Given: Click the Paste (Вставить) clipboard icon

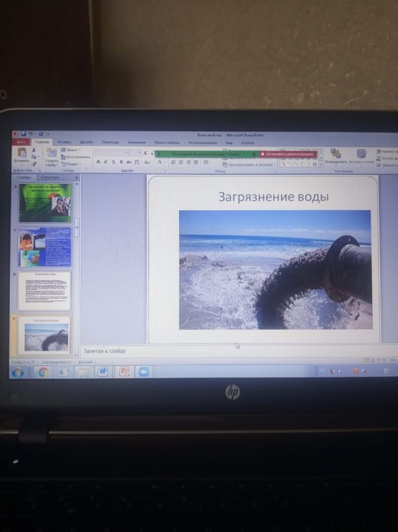Looking at the screenshot, I should click(x=21, y=155).
